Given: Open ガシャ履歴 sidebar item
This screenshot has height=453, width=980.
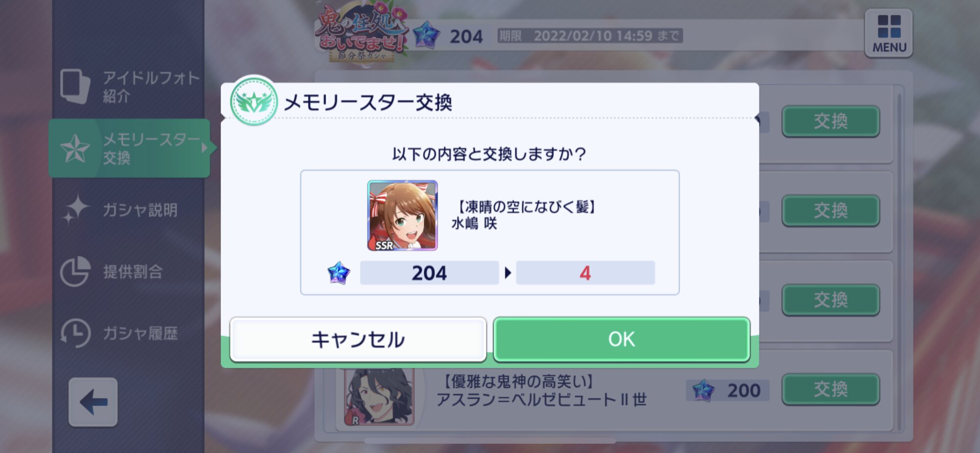Looking at the screenshot, I should (x=129, y=333).
